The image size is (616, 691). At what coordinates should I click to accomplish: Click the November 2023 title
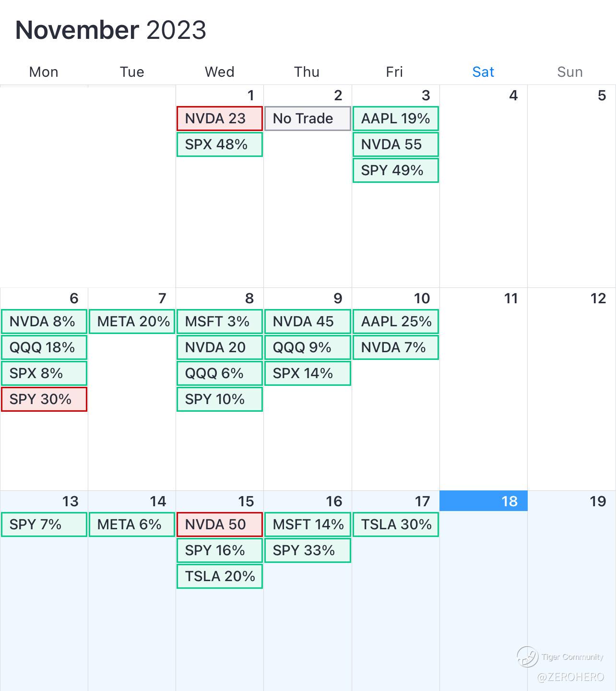[x=111, y=30]
